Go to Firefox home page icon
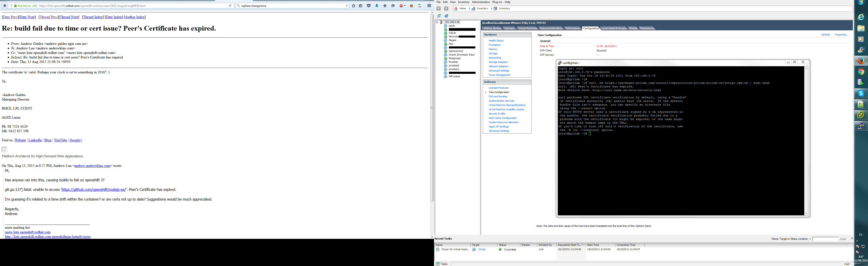 coord(385,6)
